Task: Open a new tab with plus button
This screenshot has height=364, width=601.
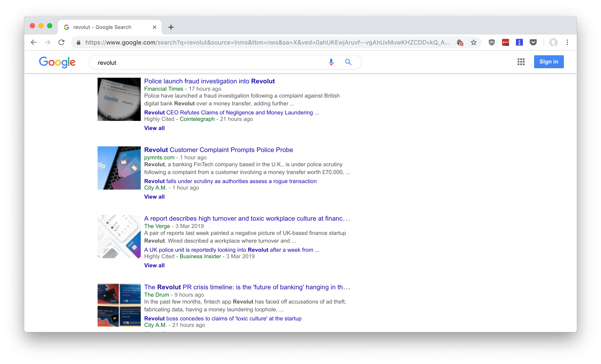Action: [171, 27]
